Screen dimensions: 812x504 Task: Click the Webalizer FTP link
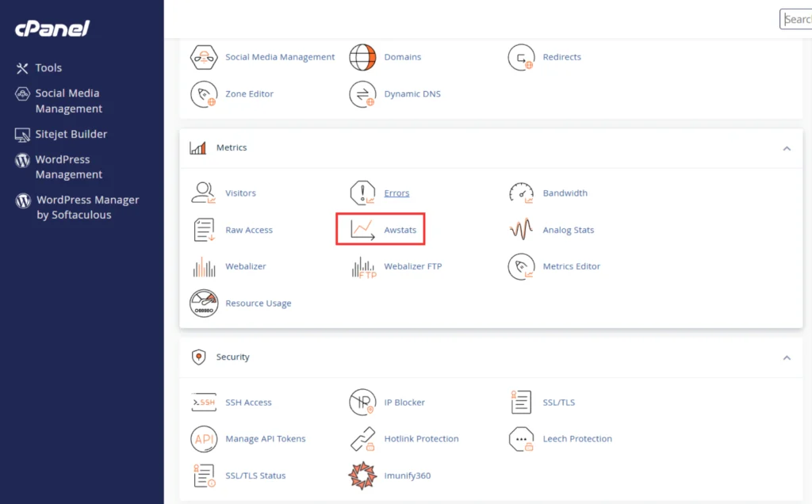tap(412, 266)
